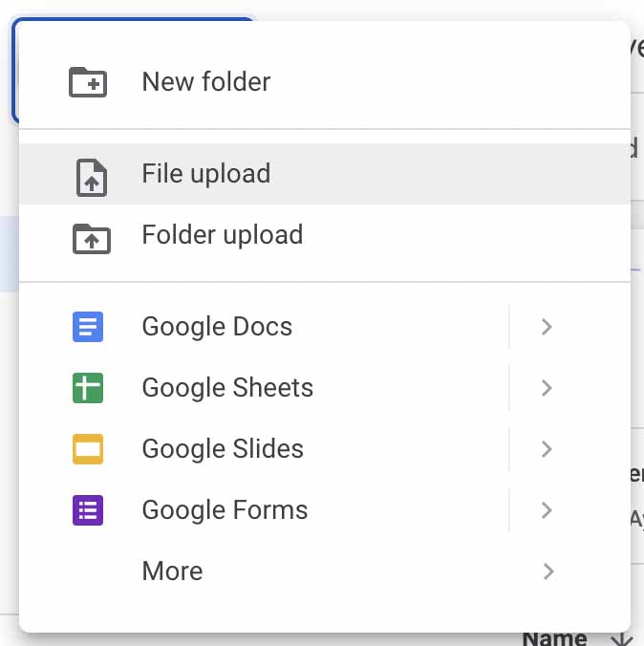
Task: Expand Google Slides submenu arrow
Action: [547, 448]
